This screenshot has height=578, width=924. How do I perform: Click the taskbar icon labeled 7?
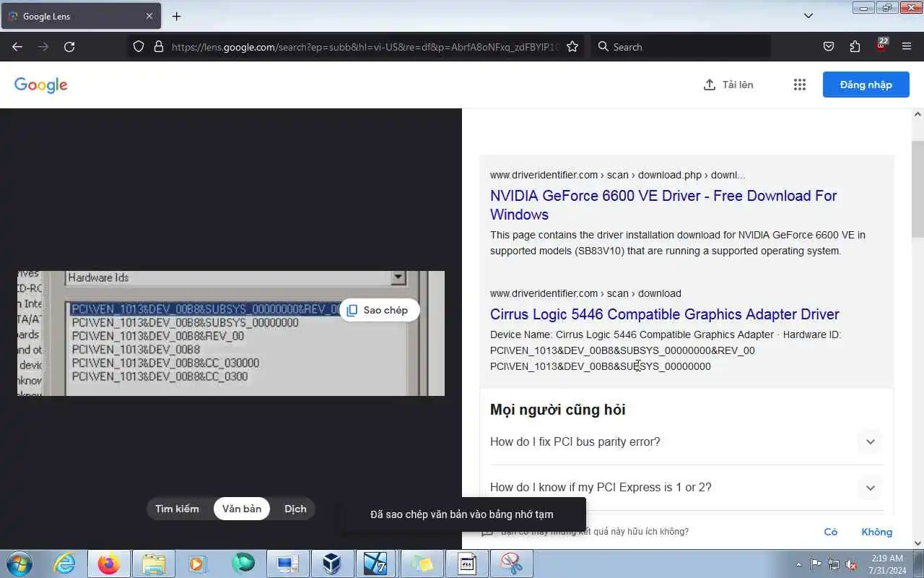(378, 564)
